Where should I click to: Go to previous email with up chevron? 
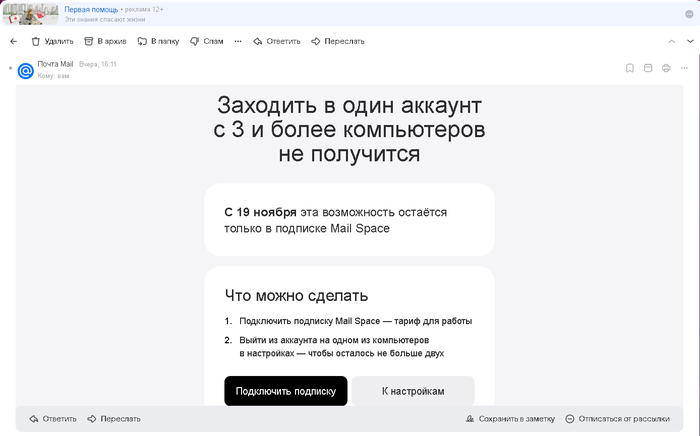click(671, 42)
